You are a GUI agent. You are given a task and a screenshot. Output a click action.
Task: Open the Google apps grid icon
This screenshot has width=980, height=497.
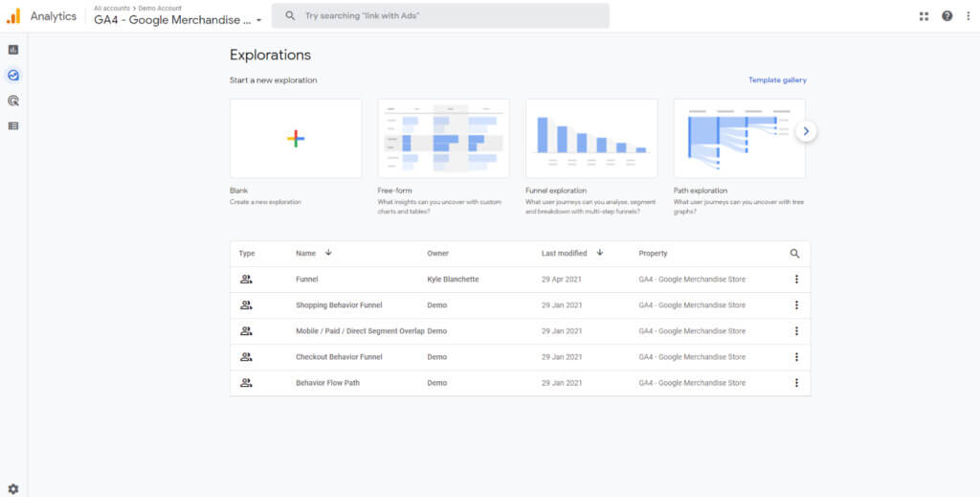click(x=924, y=16)
